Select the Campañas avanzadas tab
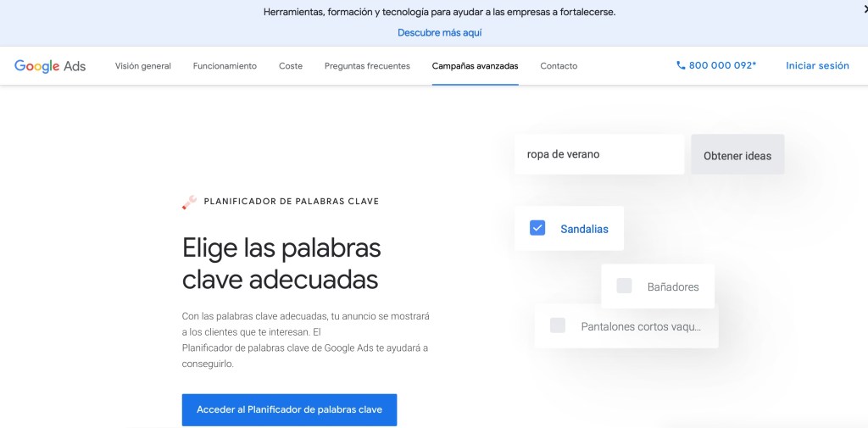The height and width of the screenshot is (428, 868). coord(475,66)
